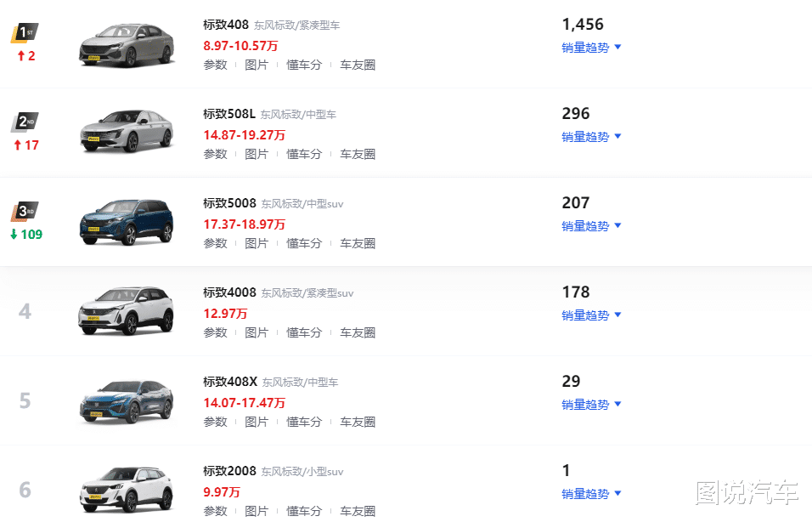Open the blue 标致5008 car image
The height and width of the screenshot is (522, 812).
(x=127, y=221)
